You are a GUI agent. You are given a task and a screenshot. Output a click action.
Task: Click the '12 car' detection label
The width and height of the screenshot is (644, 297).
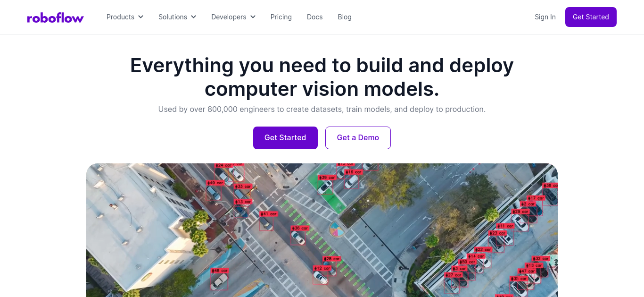point(322,268)
